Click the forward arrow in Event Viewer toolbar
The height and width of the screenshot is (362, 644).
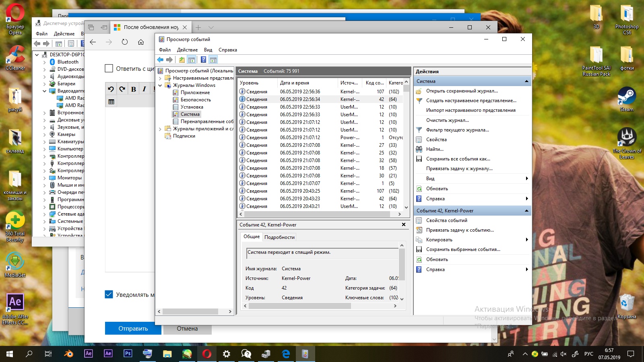click(x=169, y=60)
